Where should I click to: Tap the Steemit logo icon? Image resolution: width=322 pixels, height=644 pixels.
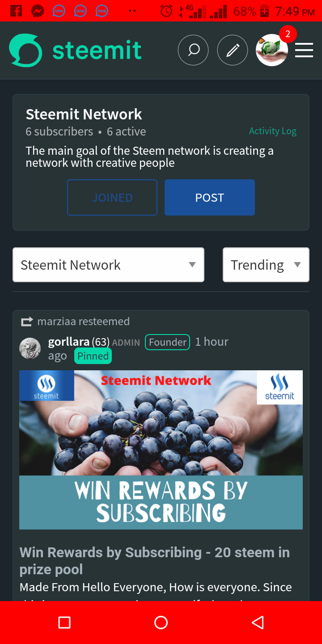[25, 51]
